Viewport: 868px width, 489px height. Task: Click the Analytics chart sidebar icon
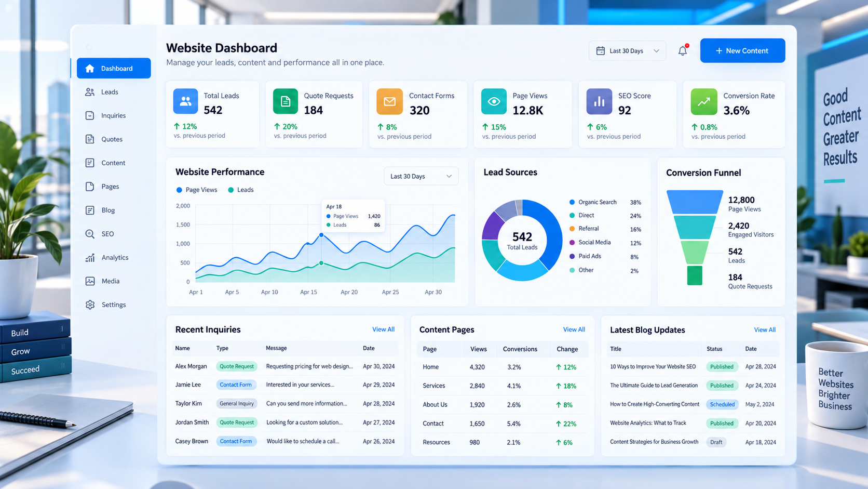(x=90, y=257)
